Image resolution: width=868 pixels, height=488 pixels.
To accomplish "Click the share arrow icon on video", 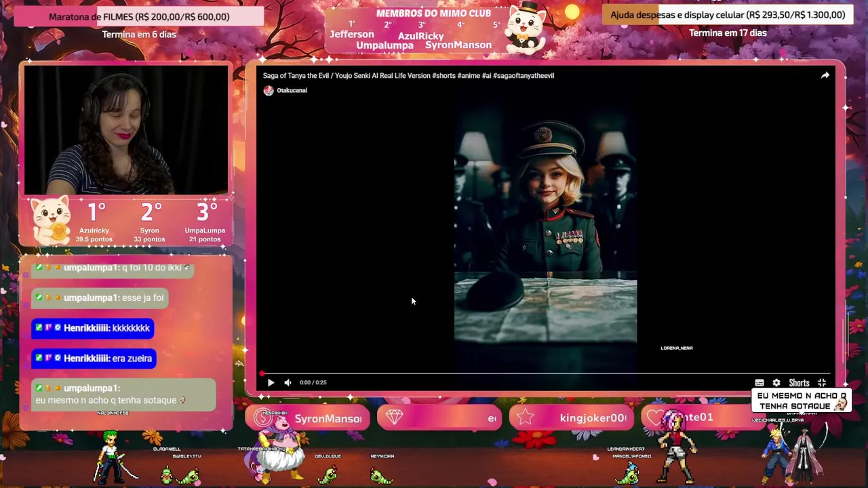I will tap(825, 75).
